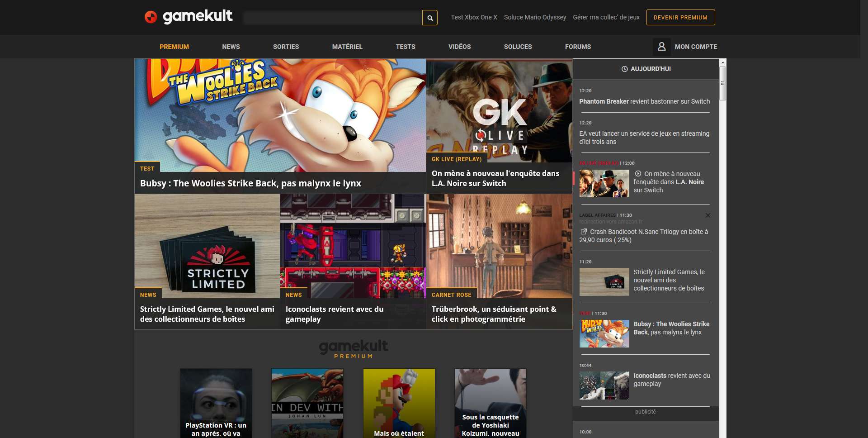868x438 pixels.
Task: Select the PREMIUM nav item
Action: point(174,47)
